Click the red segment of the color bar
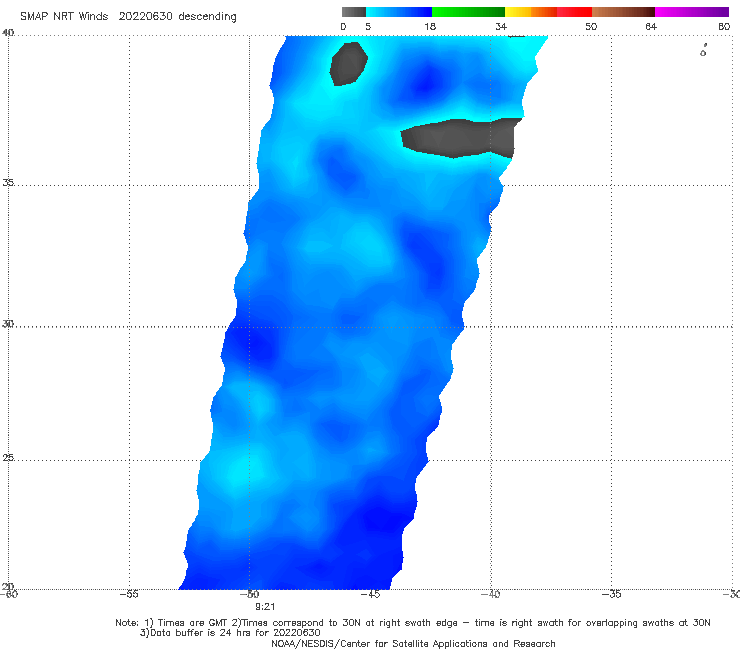This screenshot has width=740, height=650. pos(574,12)
